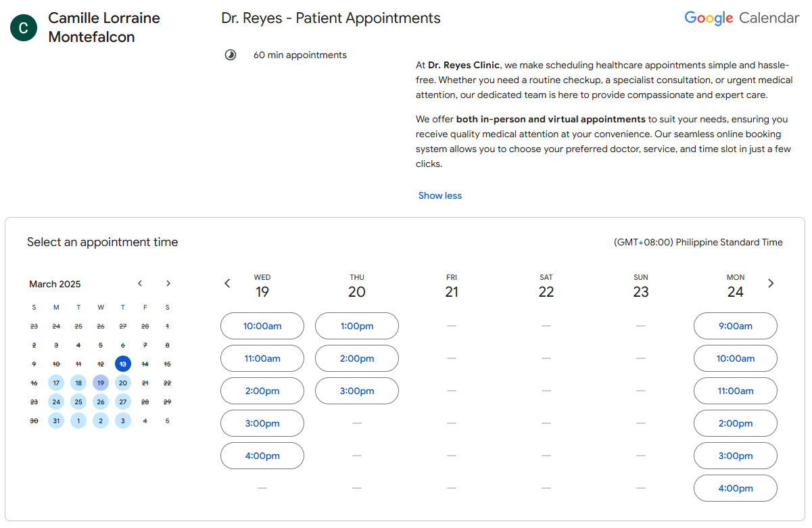The width and height of the screenshot is (812, 528).
Task: Book Wednesday 4:00pm appointment slot
Action: [262, 456]
